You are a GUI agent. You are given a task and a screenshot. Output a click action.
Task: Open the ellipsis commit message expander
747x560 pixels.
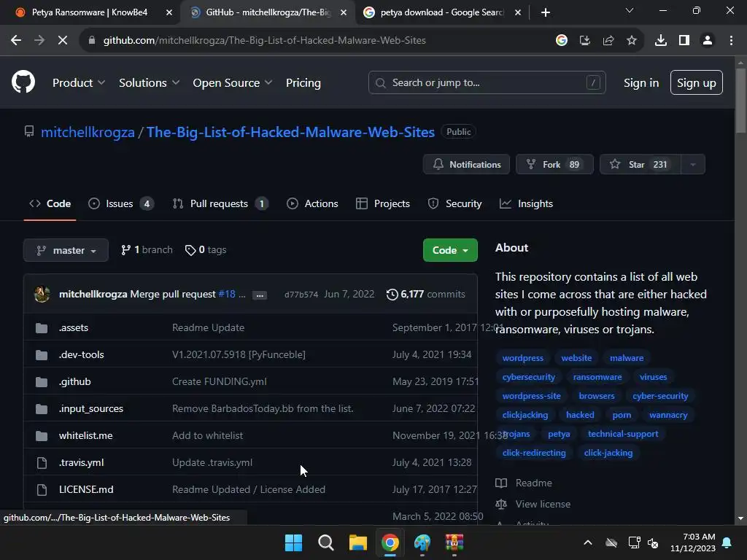(260, 295)
